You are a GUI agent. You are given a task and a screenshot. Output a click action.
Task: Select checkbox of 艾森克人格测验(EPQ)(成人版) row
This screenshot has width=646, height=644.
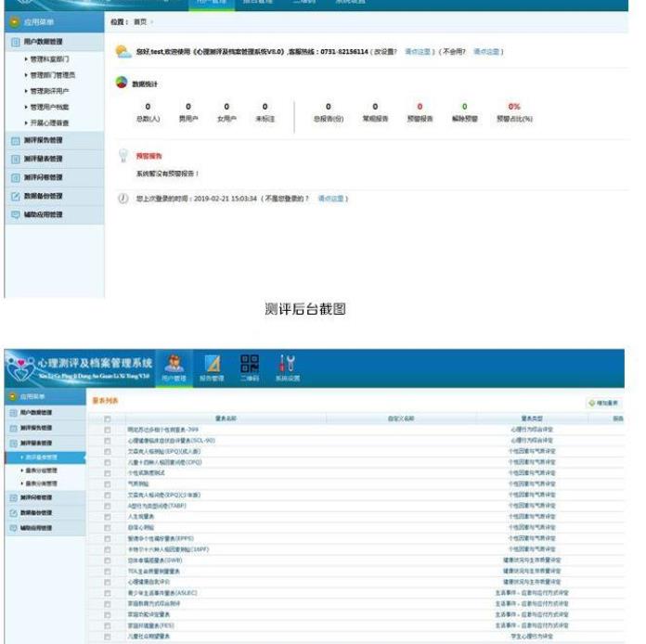click(x=107, y=452)
